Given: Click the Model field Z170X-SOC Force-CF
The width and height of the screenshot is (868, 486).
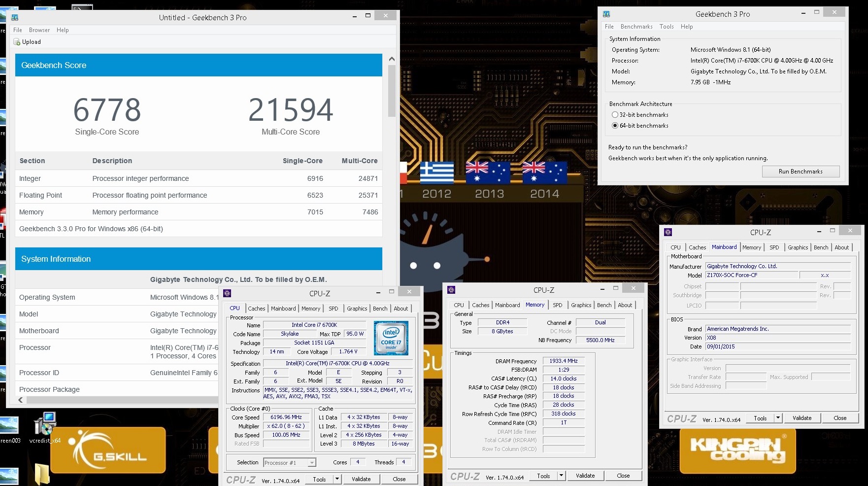Looking at the screenshot, I should pos(751,275).
